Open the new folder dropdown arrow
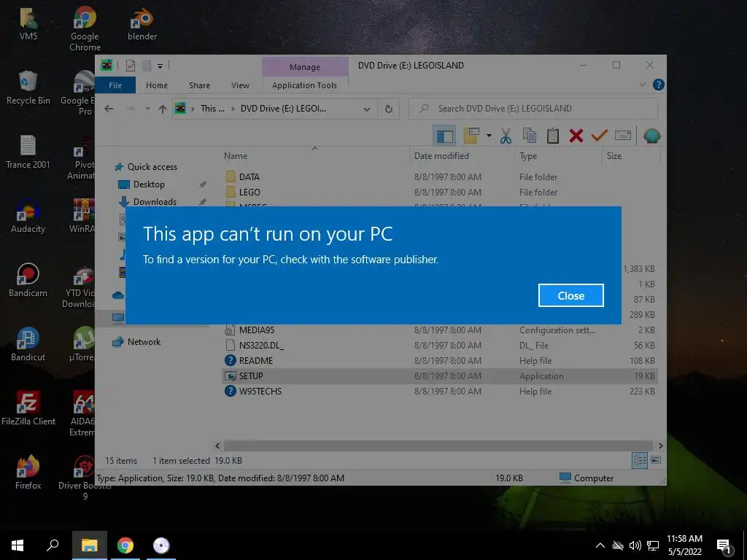 pyautogui.click(x=489, y=136)
